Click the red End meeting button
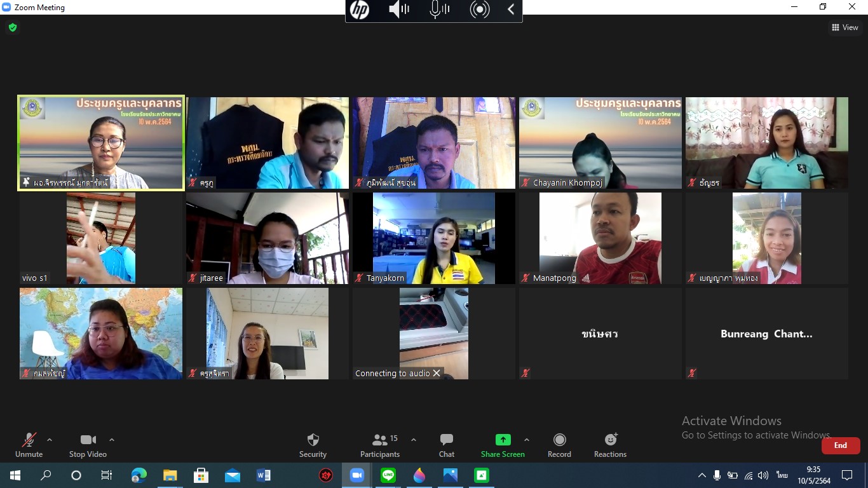The height and width of the screenshot is (488, 868). (x=840, y=445)
